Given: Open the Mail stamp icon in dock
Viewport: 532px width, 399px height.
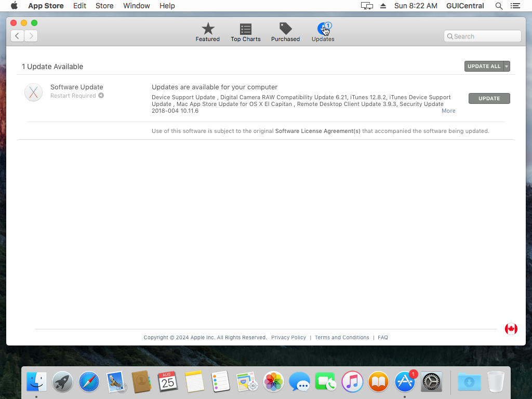Looking at the screenshot, I should tap(115, 382).
